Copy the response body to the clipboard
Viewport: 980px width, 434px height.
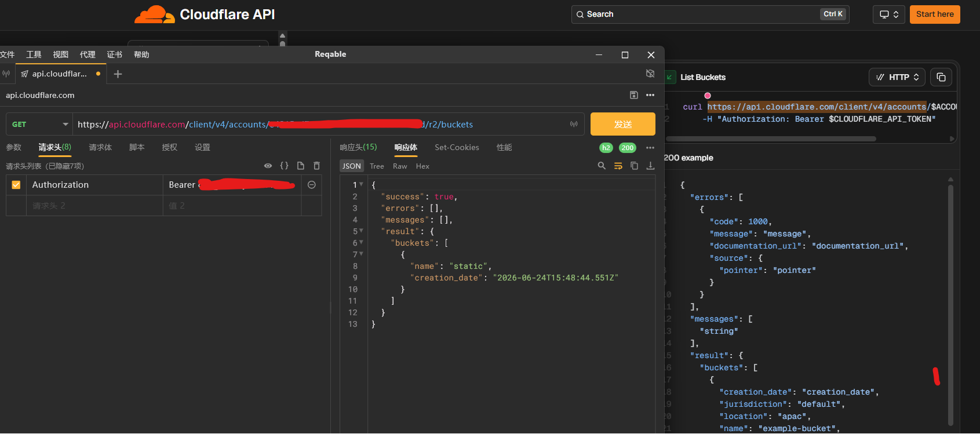click(635, 166)
